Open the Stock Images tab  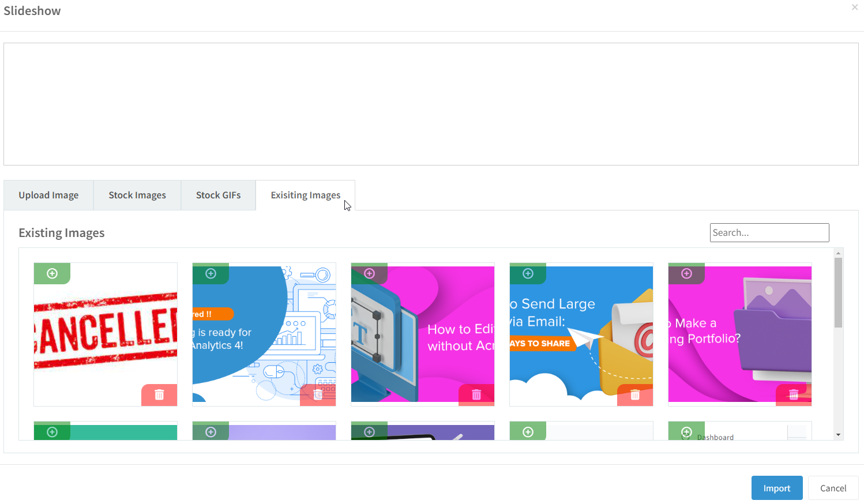137,195
